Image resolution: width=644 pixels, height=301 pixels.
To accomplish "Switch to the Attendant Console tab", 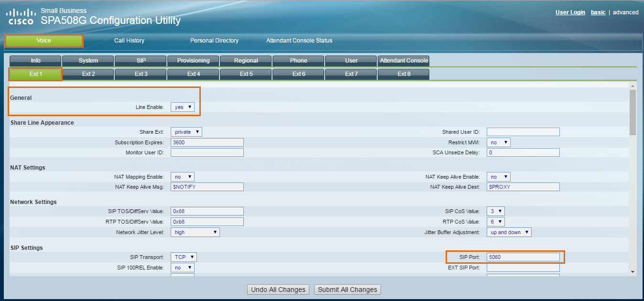I will (x=404, y=61).
